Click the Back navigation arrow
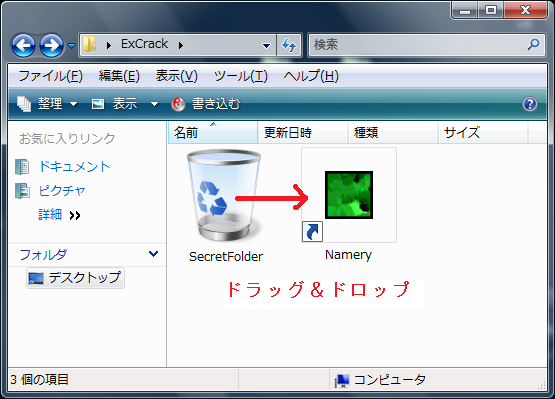This screenshot has width=555, height=399. 23,45
